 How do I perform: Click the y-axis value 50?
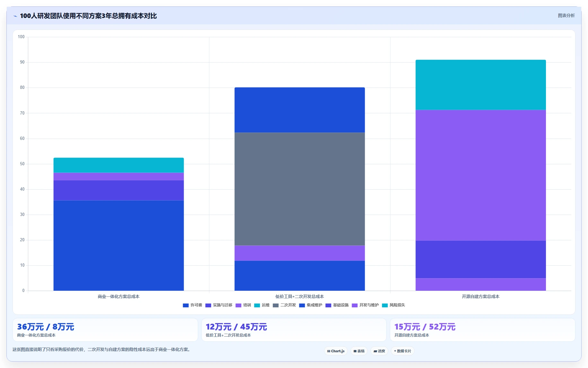(x=22, y=164)
